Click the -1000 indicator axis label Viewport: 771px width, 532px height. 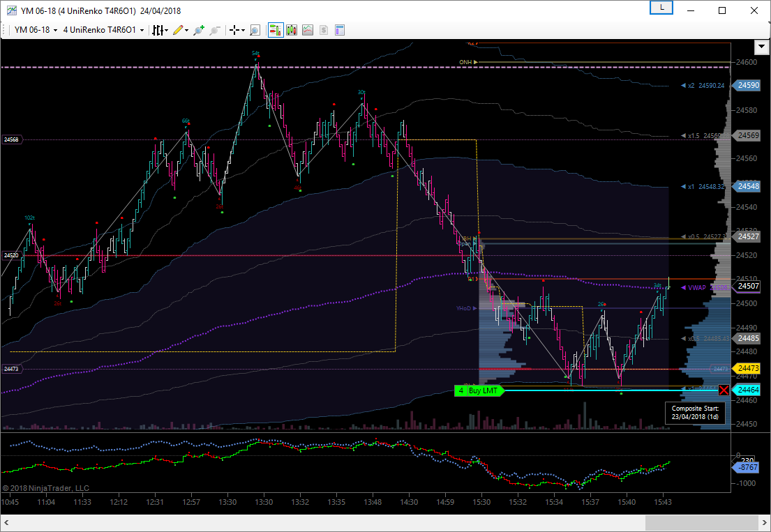coord(746,483)
